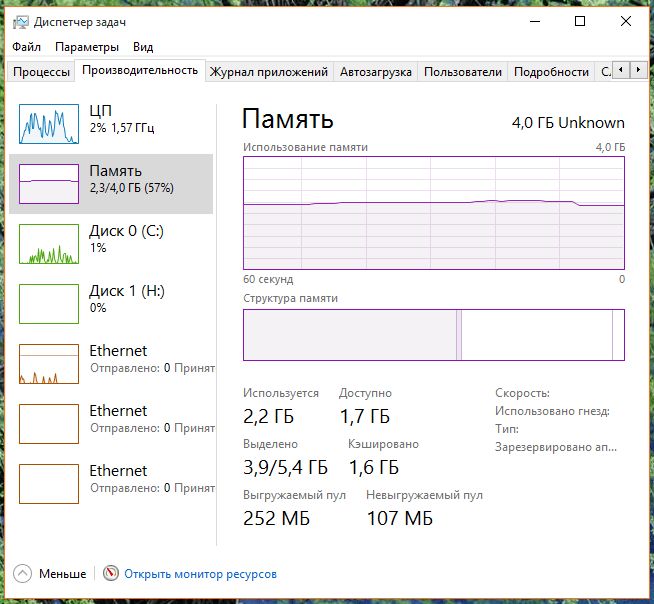Open the Параметры menu
Image resolution: width=654 pixels, height=604 pixels.
(x=87, y=47)
